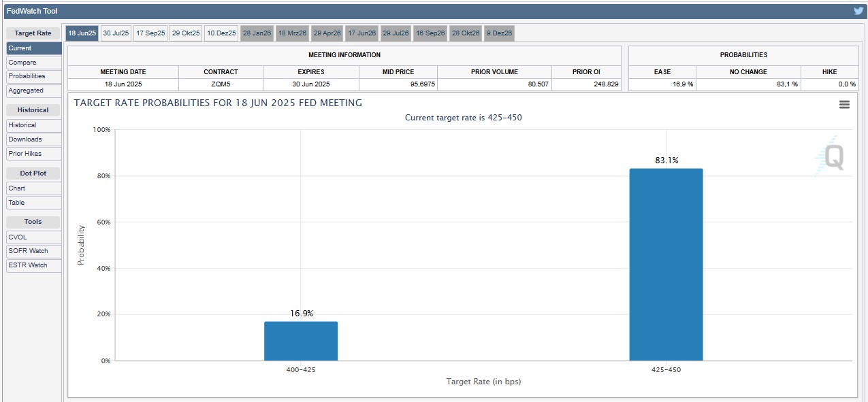Open the Dot Plot Table item

[x=34, y=203]
